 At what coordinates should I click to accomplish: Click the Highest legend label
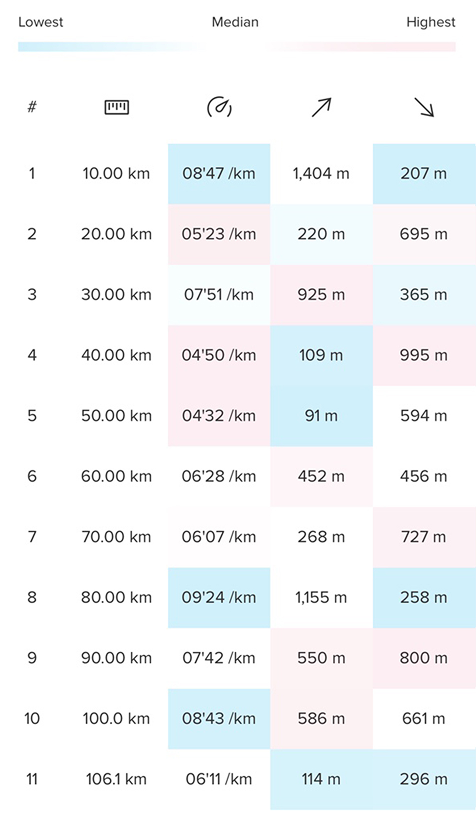[x=431, y=22]
